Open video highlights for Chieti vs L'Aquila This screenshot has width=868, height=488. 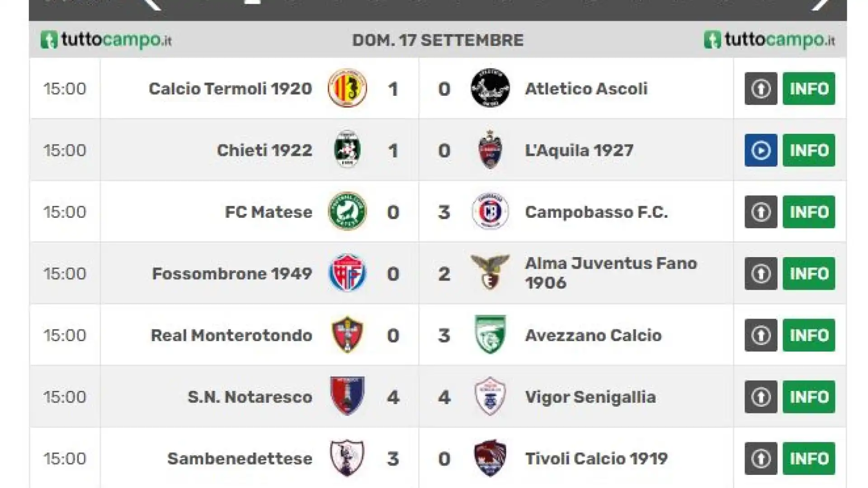[761, 150]
